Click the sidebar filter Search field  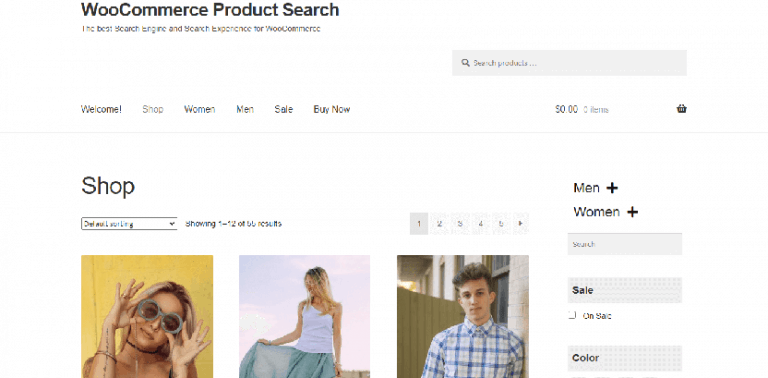click(624, 244)
